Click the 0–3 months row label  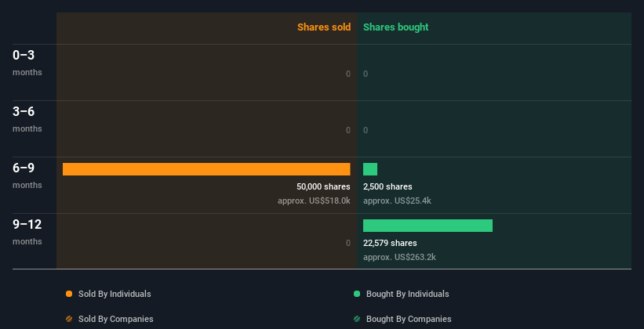(27, 63)
